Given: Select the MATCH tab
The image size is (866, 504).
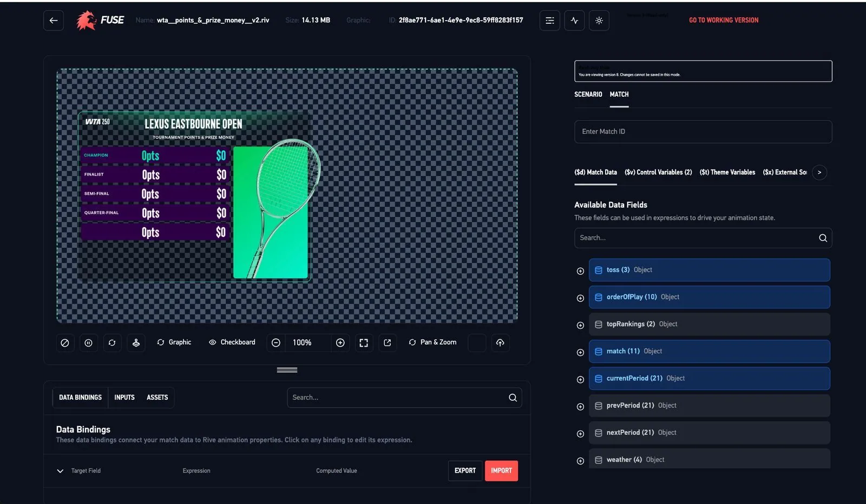Looking at the screenshot, I should coord(619,95).
